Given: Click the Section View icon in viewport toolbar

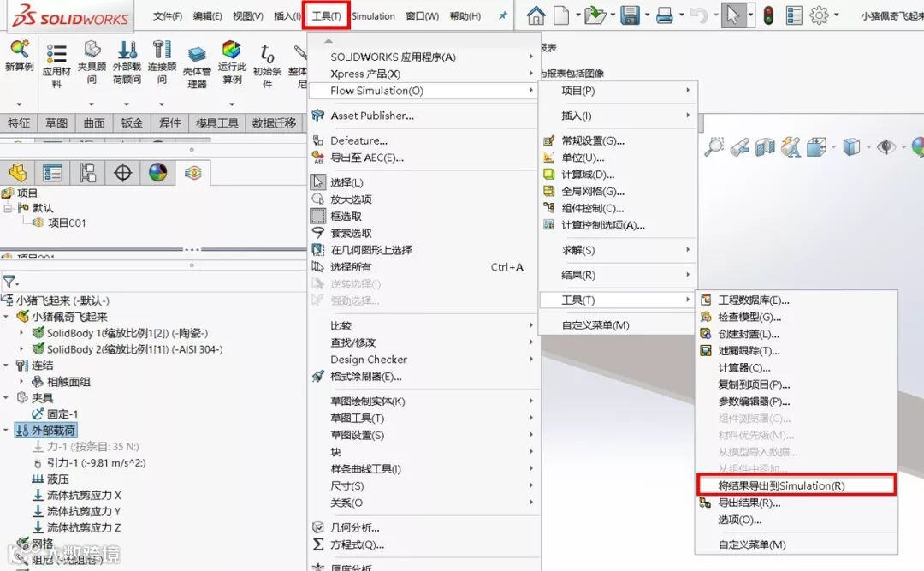Looking at the screenshot, I should [x=765, y=147].
